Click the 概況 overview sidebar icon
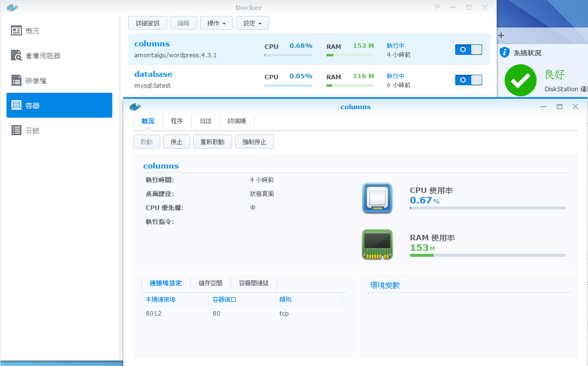Screen dimensions: 588x366 (x=16, y=31)
